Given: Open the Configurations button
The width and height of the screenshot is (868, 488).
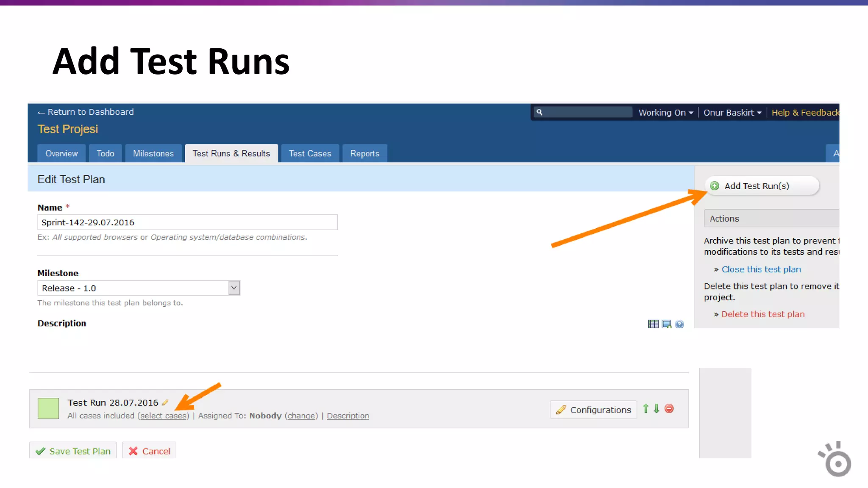Looking at the screenshot, I should tap(593, 410).
